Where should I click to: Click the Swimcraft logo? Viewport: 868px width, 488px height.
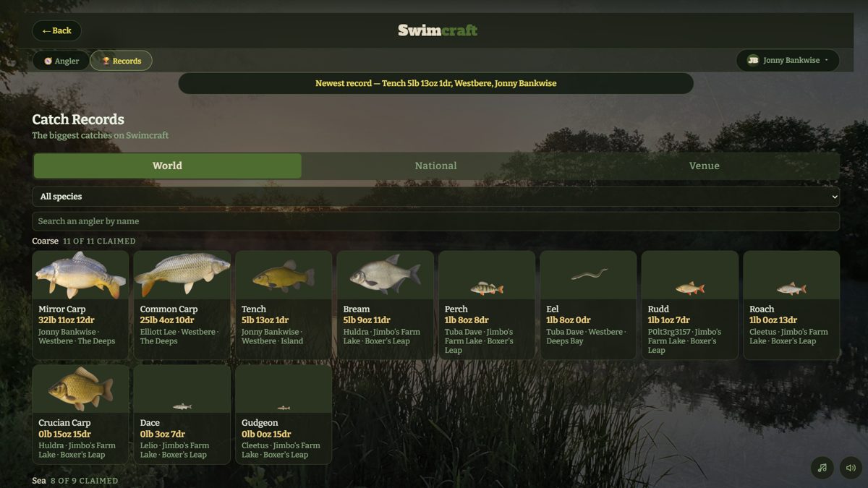(x=437, y=30)
